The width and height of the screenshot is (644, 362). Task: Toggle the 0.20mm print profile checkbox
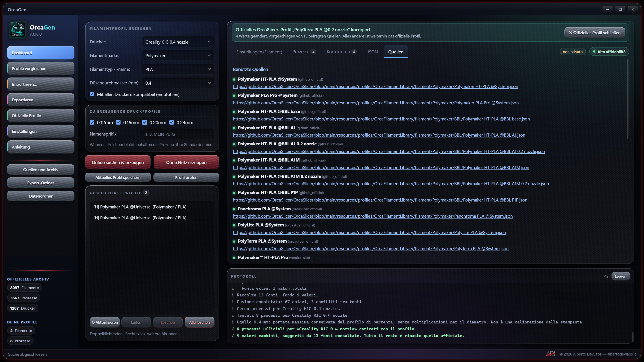(145, 122)
